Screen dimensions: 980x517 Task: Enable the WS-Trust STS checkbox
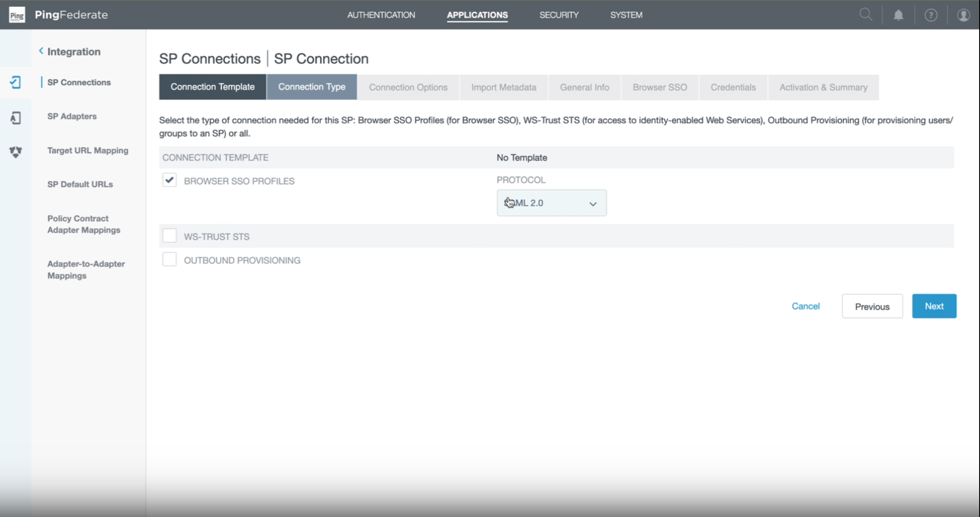pyautogui.click(x=169, y=236)
